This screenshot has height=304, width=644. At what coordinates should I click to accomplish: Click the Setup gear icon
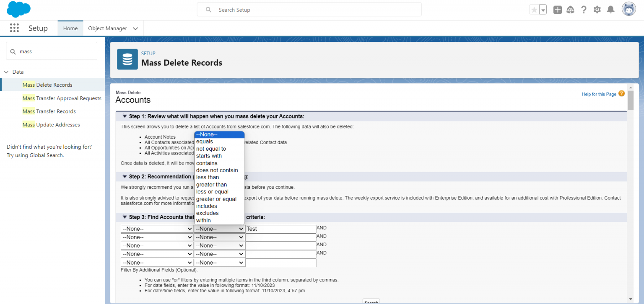click(597, 9)
